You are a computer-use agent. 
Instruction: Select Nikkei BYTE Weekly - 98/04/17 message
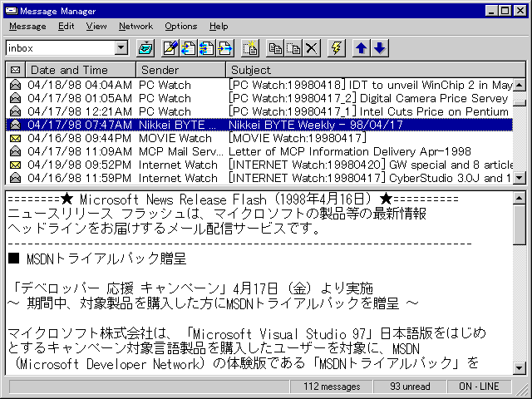pos(259,125)
